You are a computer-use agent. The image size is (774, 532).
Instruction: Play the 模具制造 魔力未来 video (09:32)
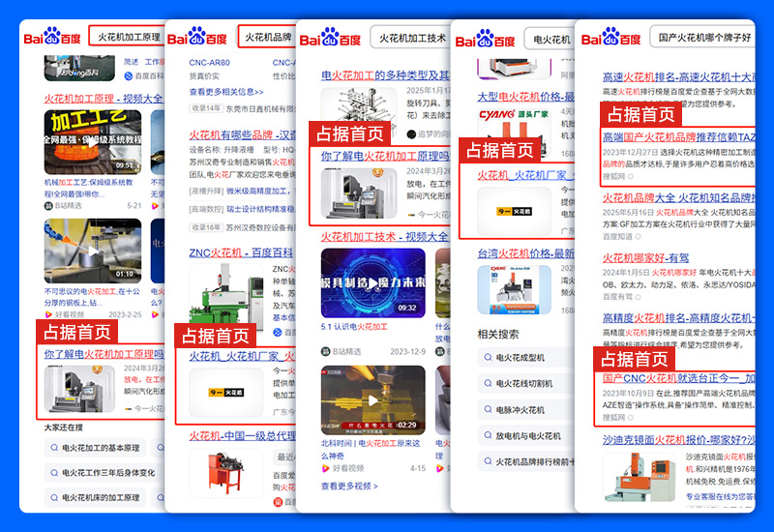pyautogui.click(x=373, y=282)
